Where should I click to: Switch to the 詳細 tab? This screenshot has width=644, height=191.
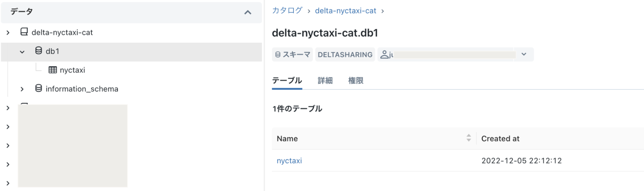(x=325, y=81)
